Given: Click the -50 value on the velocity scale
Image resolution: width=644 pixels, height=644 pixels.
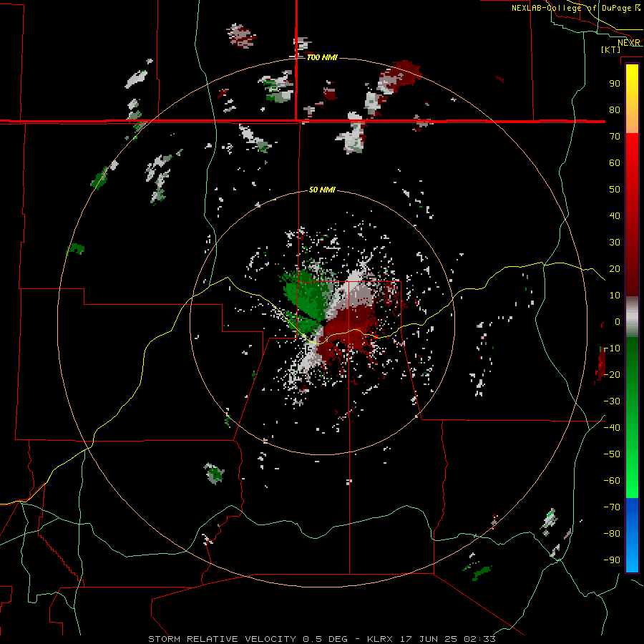Looking at the screenshot, I should pyautogui.click(x=612, y=454).
